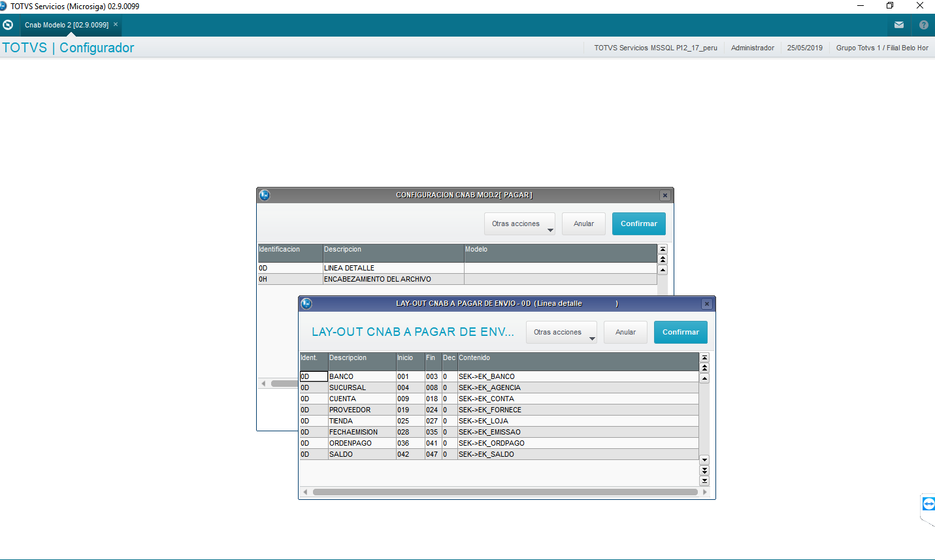Sort by Identificacion column header
Viewport: 935px width, 560px height.
pyautogui.click(x=290, y=253)
